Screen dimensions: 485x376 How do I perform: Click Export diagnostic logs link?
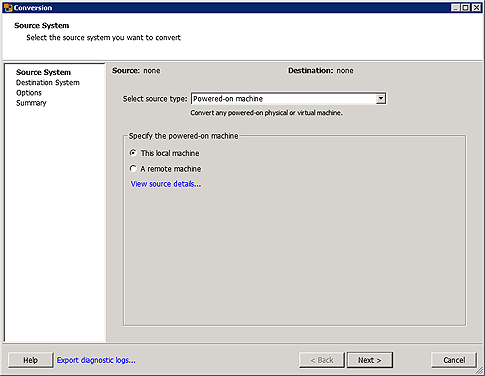click(x=96, y=360)
